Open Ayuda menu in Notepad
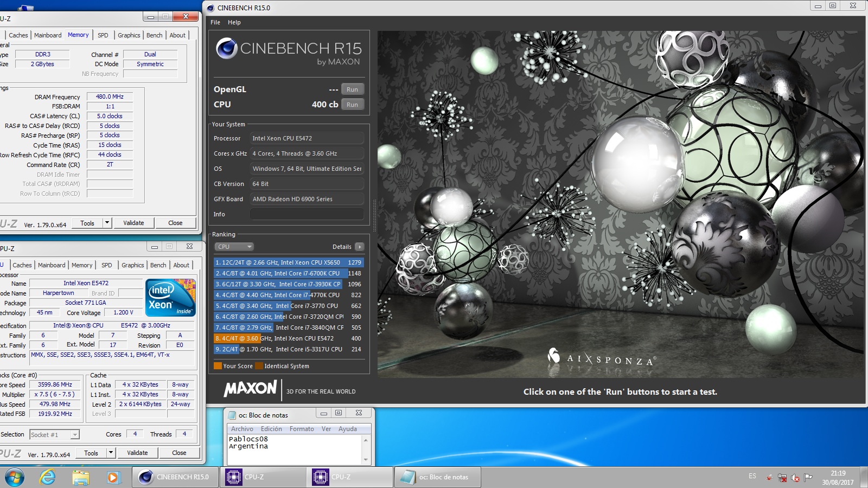868x488 pixels. (348, 429)
